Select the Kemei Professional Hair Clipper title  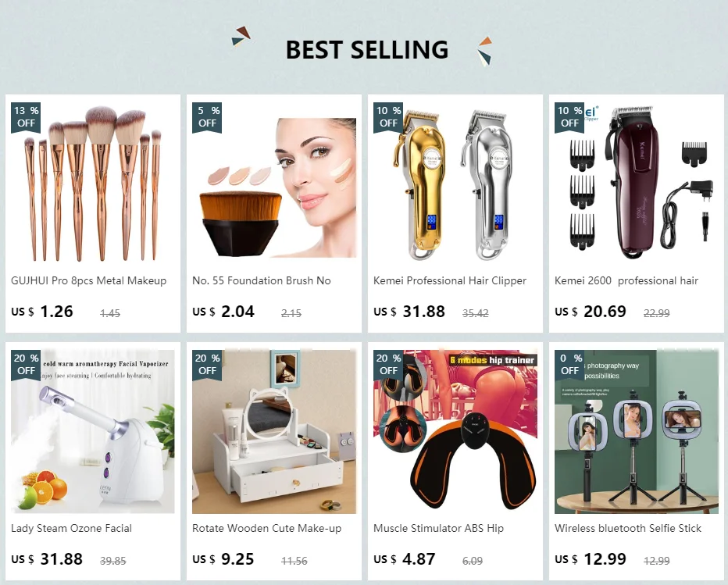pos(450,281)
